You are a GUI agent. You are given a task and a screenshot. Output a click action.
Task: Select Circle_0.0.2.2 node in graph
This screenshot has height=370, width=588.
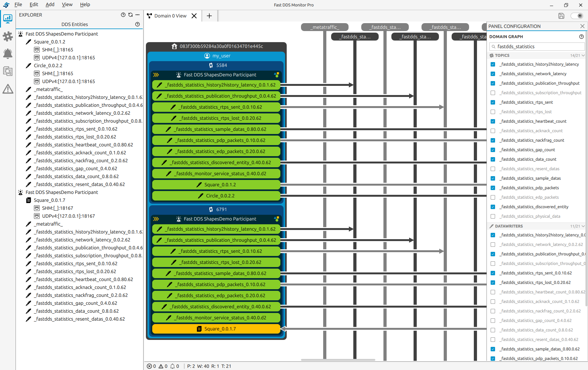tap(216, 196)
